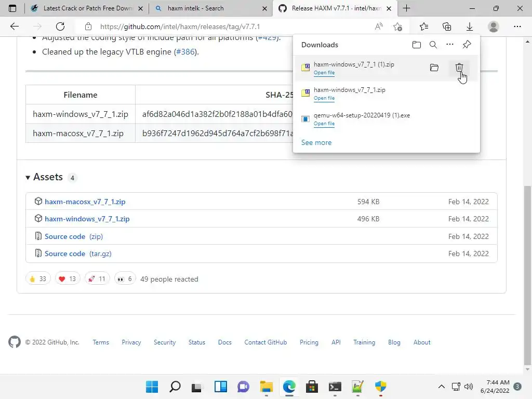Download Source code (tar.gz)
Screen dimensions: 532x399
pyautogui.click(x=78, y=254)
